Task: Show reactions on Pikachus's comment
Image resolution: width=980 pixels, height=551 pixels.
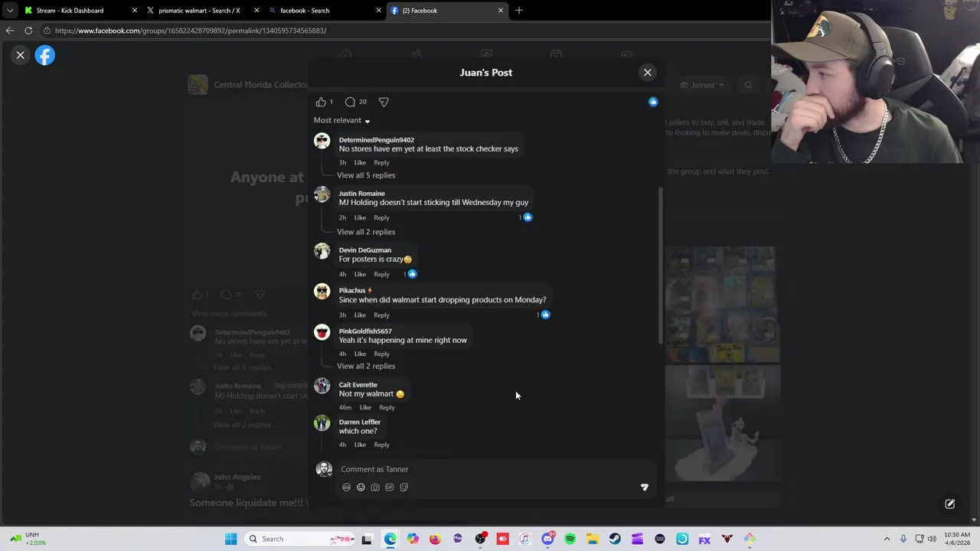Action: click(544, 315)
